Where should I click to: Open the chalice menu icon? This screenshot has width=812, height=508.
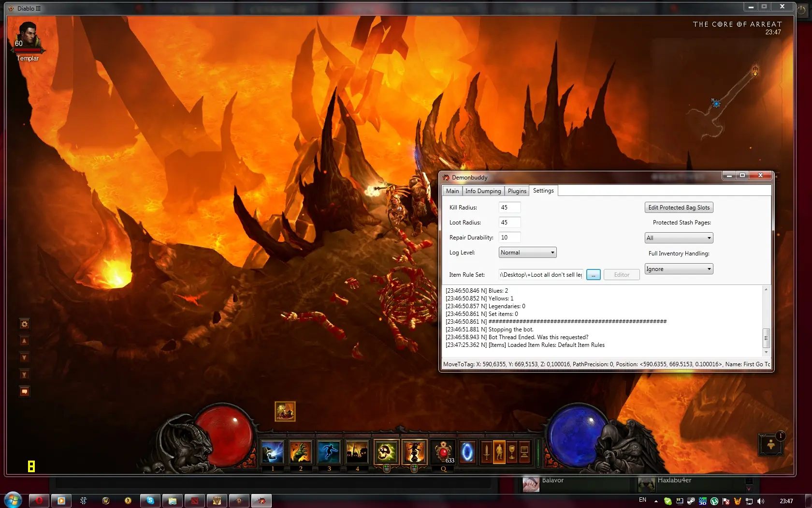tap(512, 452)
